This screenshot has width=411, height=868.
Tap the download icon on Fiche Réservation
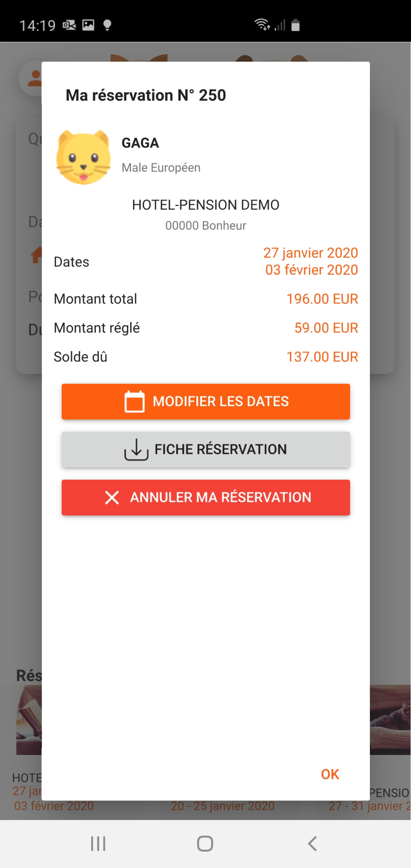point(136,450)
